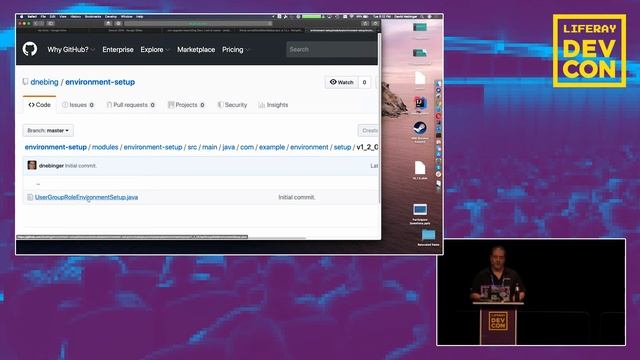Select the blank document icon below Steam

(x=420, y=168)
